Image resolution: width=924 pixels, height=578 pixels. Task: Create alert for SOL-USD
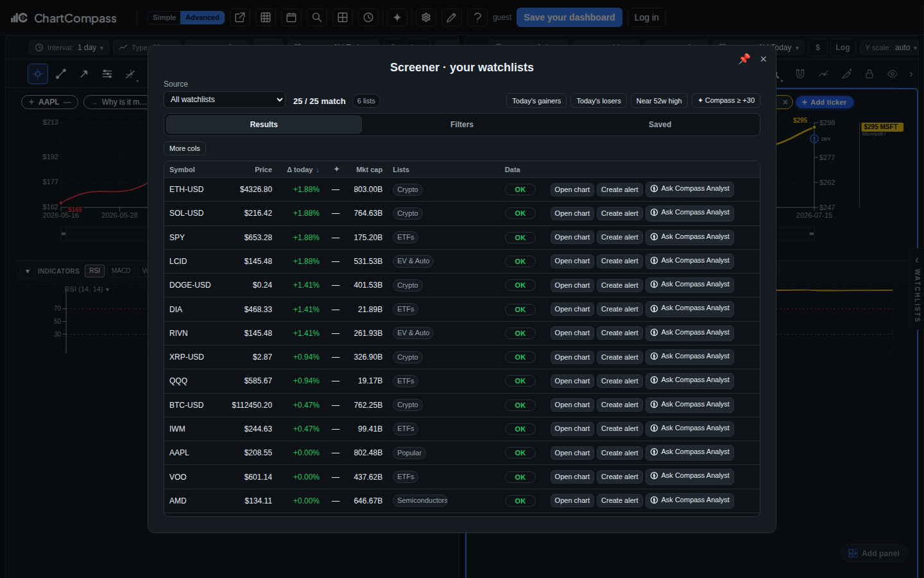point(619,213)
